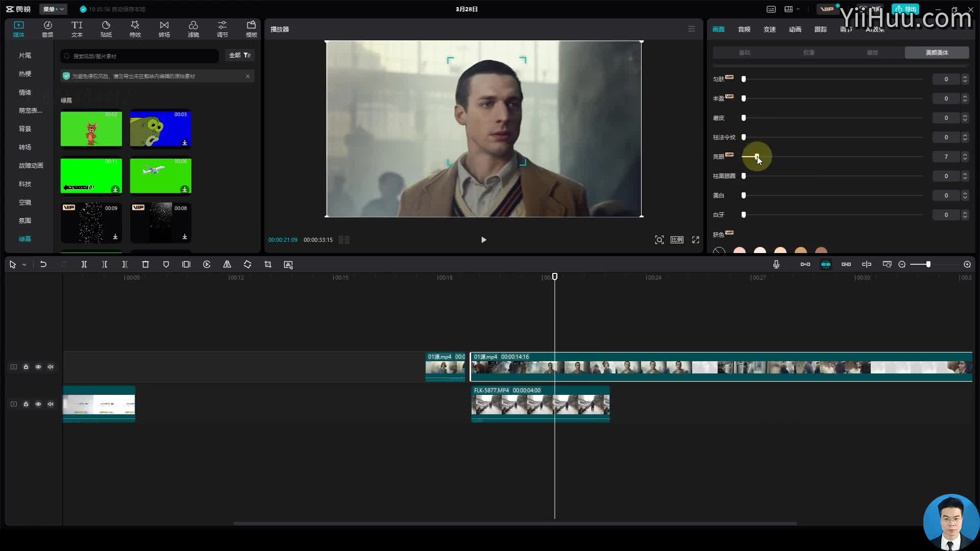Toggle visibility eye on upper track

(38, 367)
